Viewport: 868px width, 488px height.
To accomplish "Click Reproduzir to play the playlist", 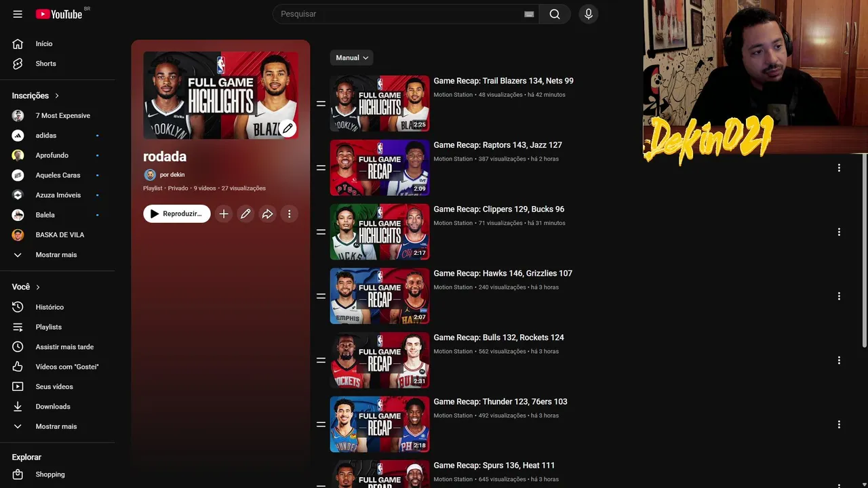I will point(177,213).
